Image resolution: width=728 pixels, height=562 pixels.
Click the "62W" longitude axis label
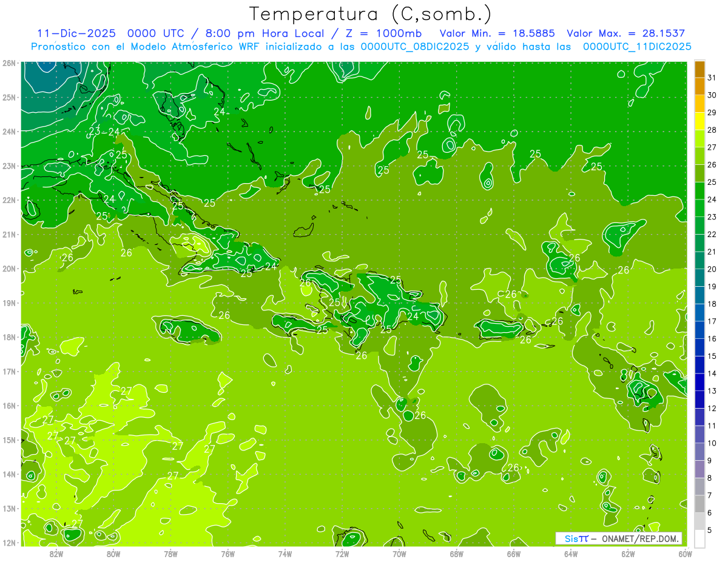629,554
